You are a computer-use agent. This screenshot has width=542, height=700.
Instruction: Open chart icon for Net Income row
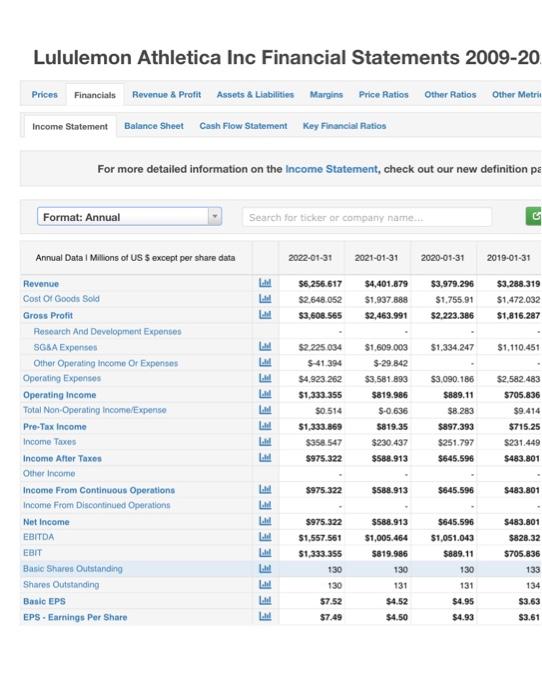point(265,521)
